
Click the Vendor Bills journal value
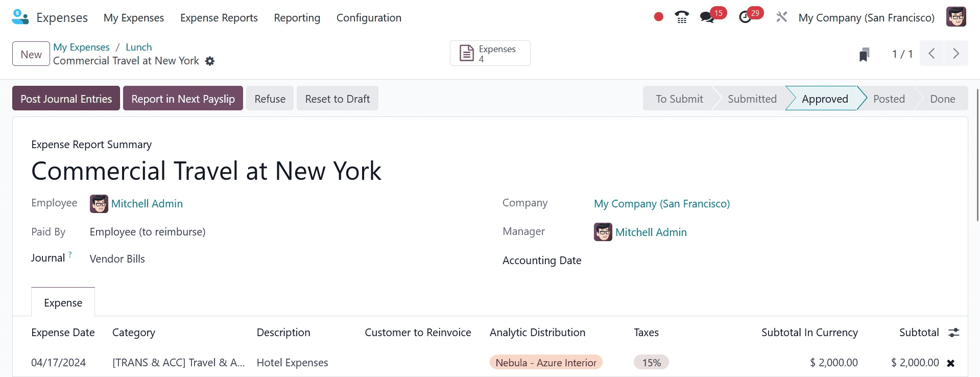[117, 259]
